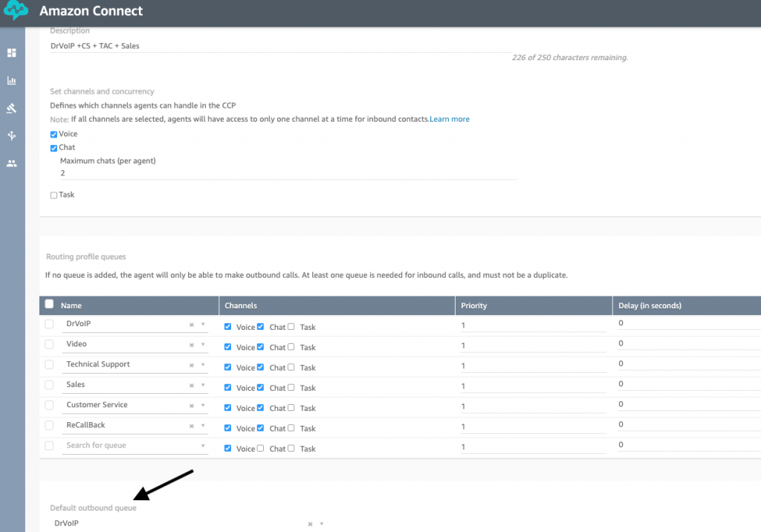Viewport: 761px width, 532px height.
Task: Open the Video queue name dropdown arrow
Action: (x=203, y=345)
